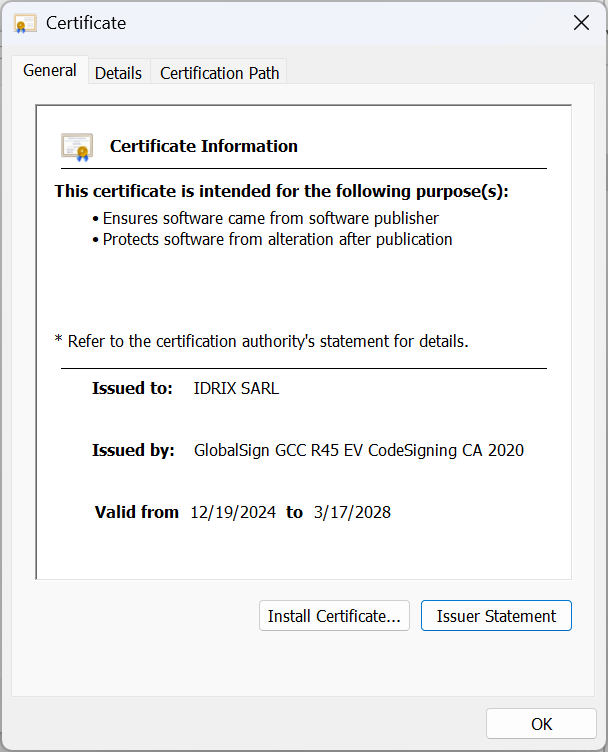The height and width of the screenshot is (752, 608).
Task: Click the 'Issued to:' label
Action: (132, 388)
